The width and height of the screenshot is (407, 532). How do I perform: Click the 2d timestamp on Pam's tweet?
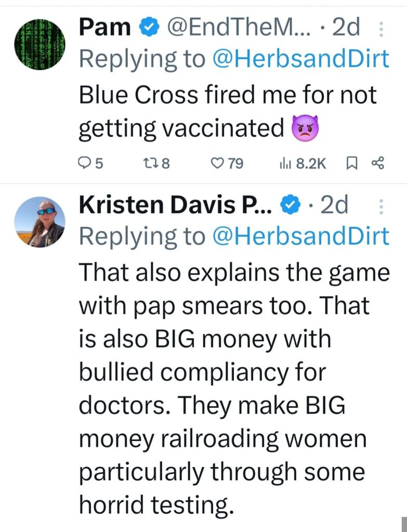coord(346,28)
